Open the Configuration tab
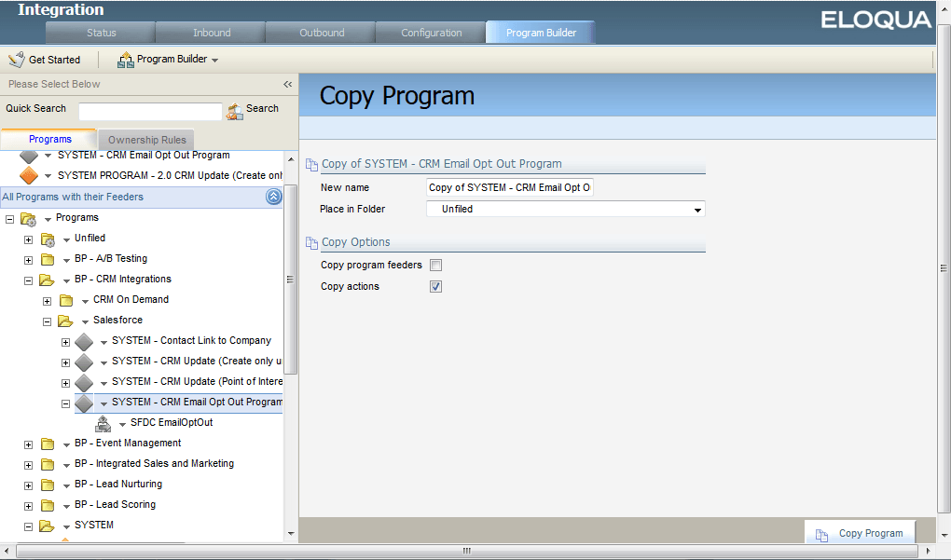 (x=430, y=31)
